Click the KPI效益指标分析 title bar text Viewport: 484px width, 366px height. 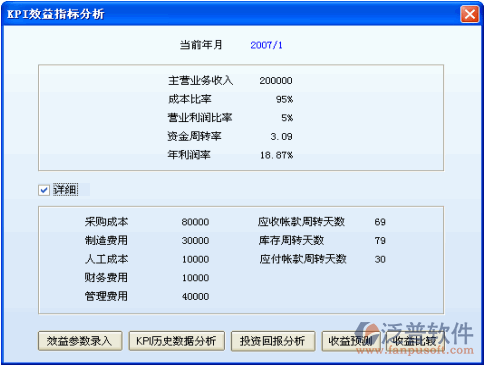pyautogui.click(x=56, y=14)
